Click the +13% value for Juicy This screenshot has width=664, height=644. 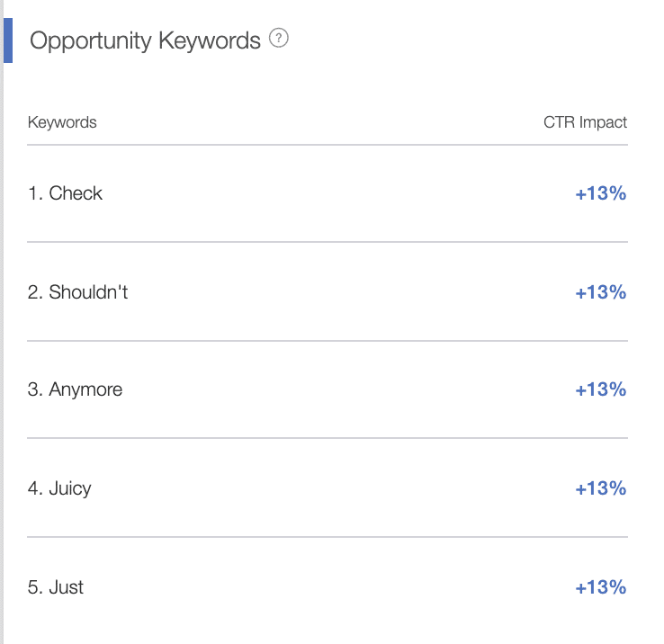pyautogui.click(x=600, y=488)
